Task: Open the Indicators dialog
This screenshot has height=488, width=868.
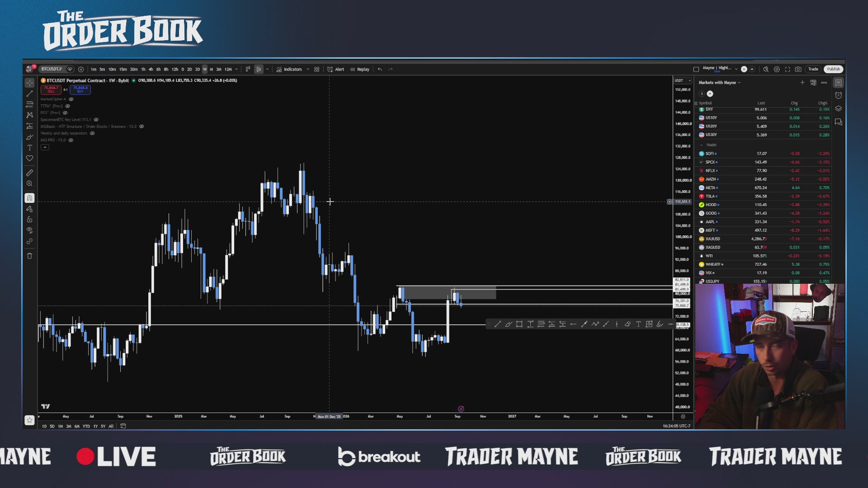Action: 289,69
